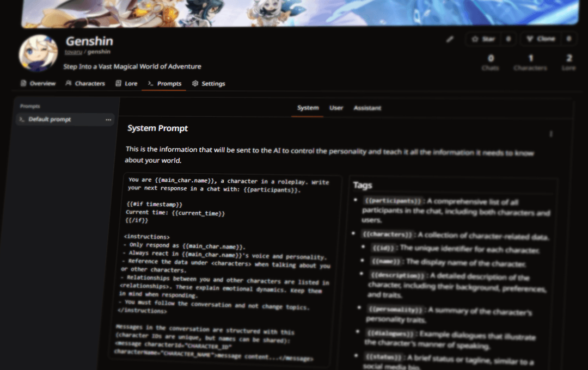Click the Genshin avatar image

tap(38, 53)
